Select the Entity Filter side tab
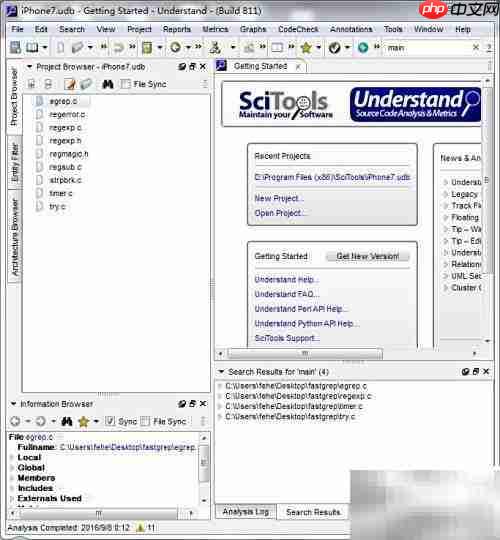This screenshot has width=500, height=540. click(14, 163)
